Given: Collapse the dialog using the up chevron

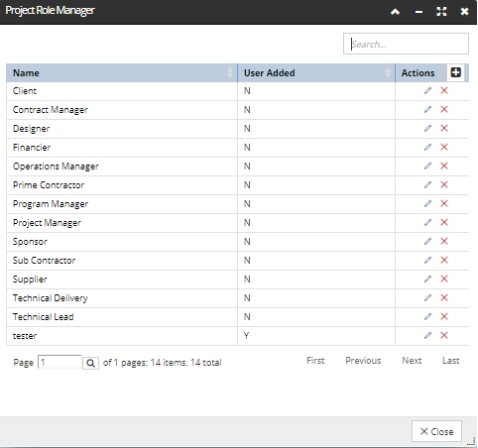Looking at the screenshot, I should (395, 12).
